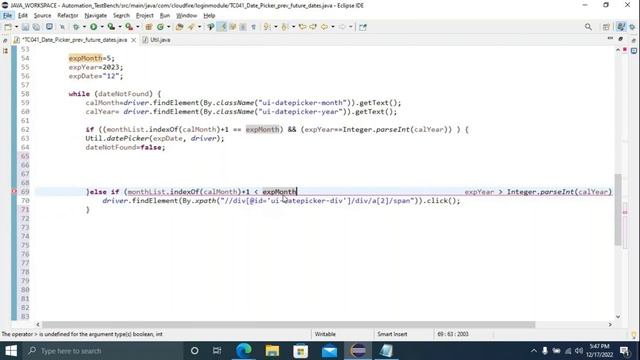Open the Back history dropdown arrow
Viewport: 640px width, 360px height.
click(x=333, y=27)
